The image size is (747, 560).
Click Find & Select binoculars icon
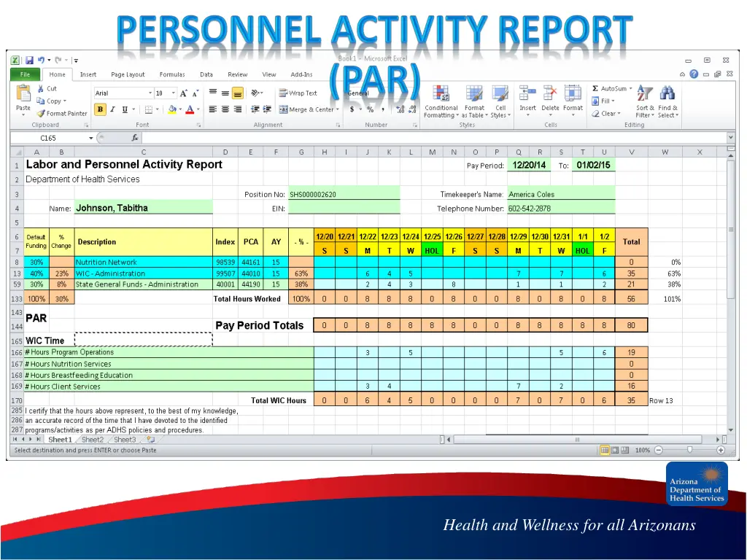(x=667, y=93)
